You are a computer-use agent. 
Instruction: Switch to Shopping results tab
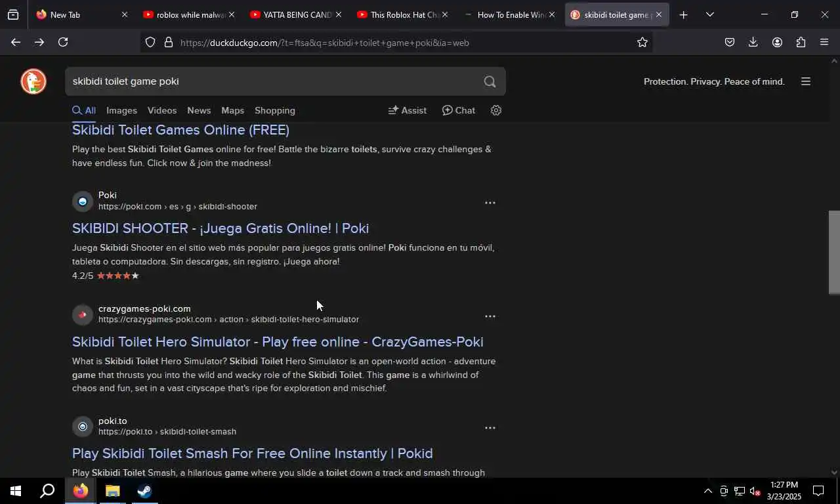[275, 110]
